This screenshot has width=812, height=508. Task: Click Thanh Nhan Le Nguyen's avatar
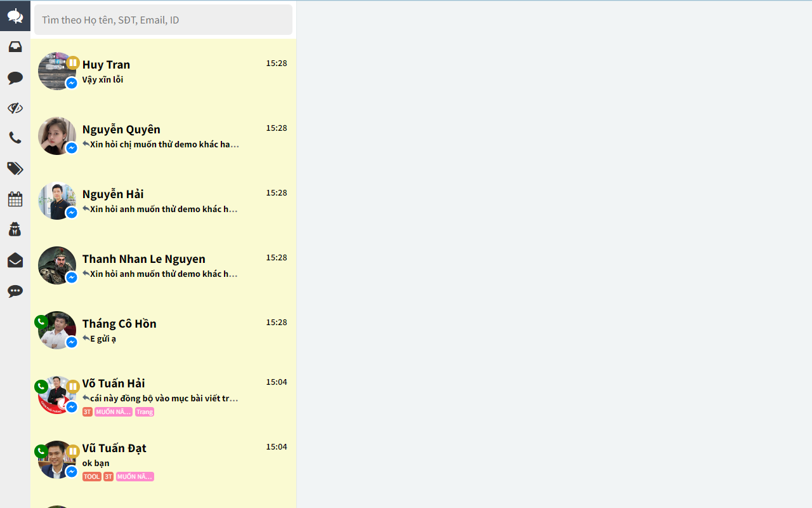pyautogui.click(x=56, y=265)
